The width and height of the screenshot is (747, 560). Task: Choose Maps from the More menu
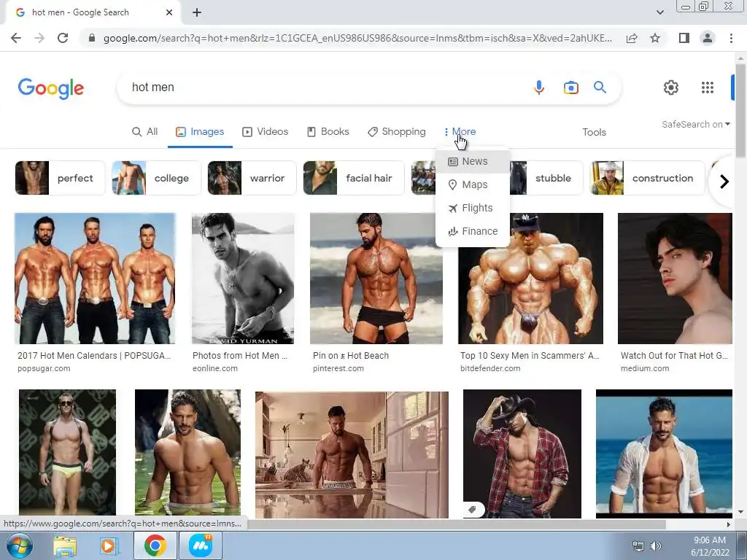(473, 184)
